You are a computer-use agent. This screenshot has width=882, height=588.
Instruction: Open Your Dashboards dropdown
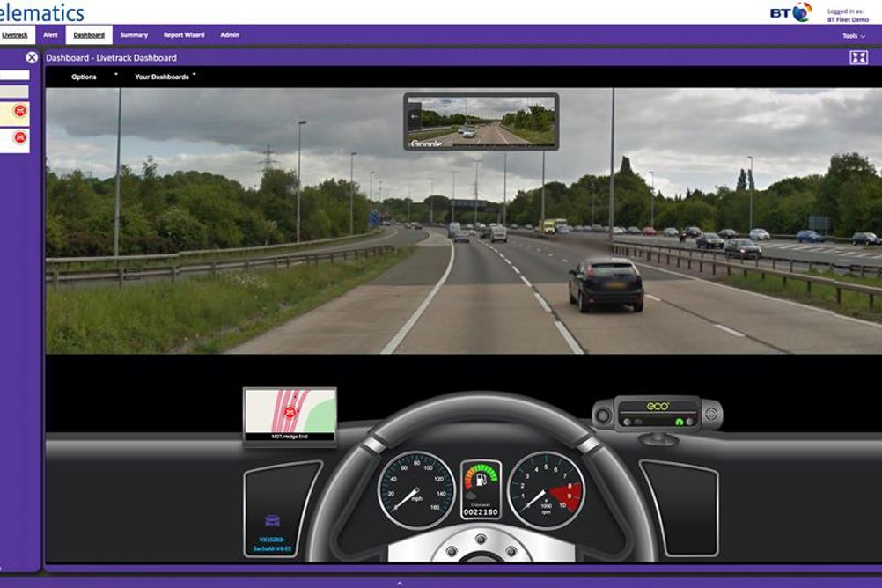tap(165, 77)
